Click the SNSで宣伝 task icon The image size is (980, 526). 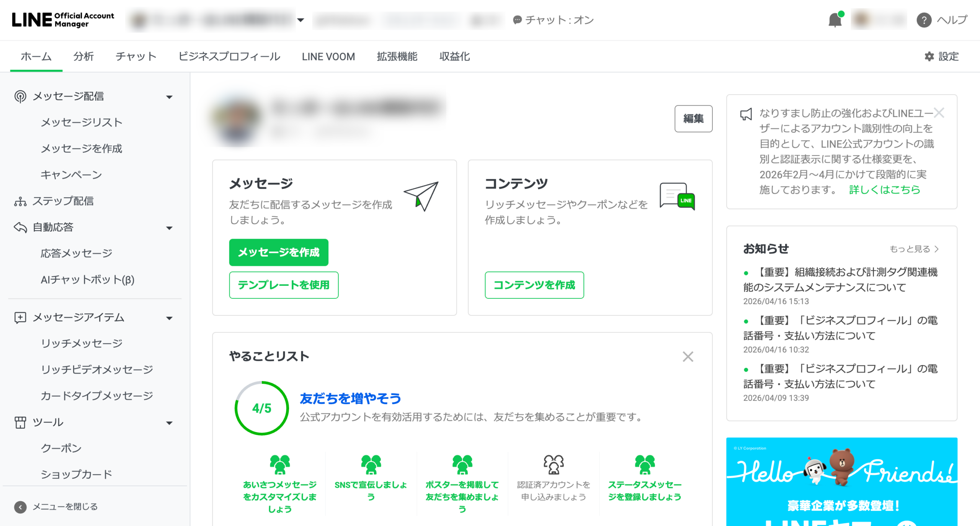click(371, 464)
